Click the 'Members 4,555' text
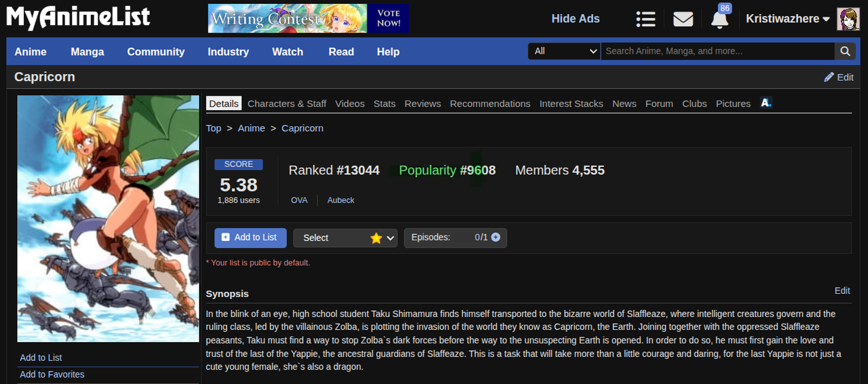 (x=560, y=170)
